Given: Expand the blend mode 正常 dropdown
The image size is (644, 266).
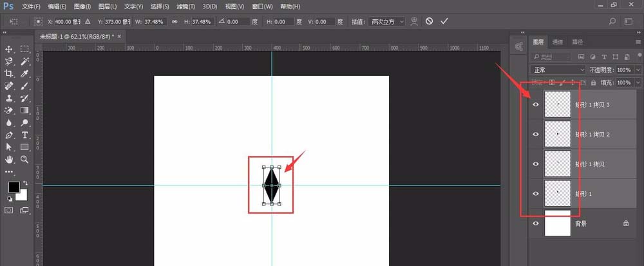Looking at the screenshot, I should tap(558, 69).
